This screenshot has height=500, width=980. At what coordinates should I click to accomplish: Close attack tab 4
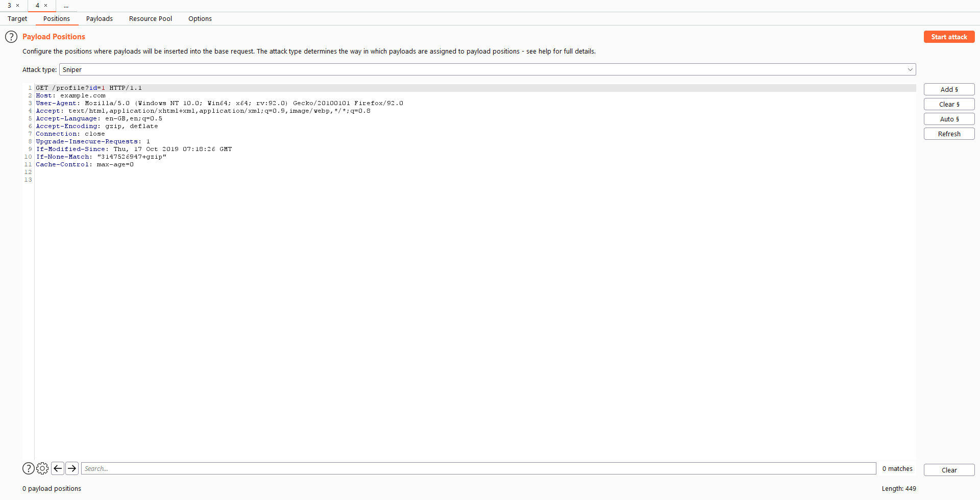(46, 6)
